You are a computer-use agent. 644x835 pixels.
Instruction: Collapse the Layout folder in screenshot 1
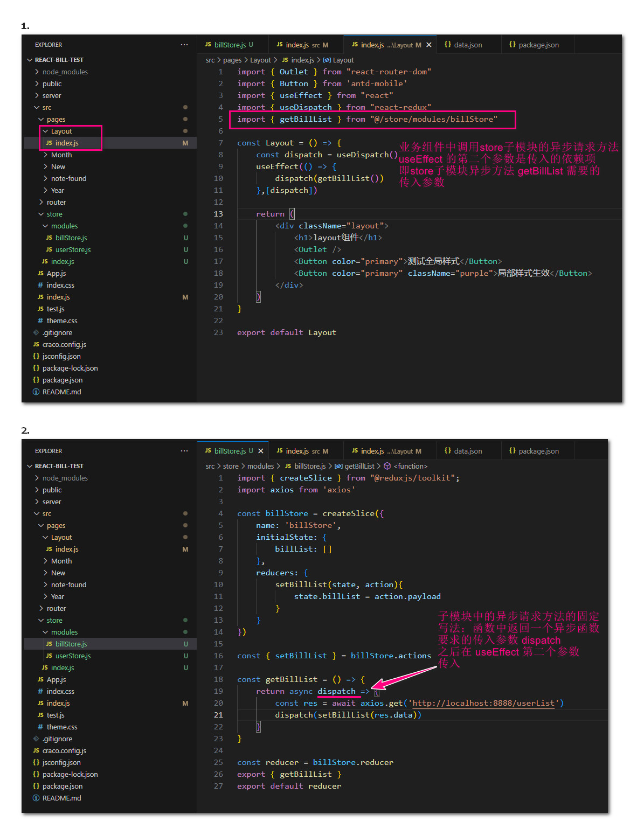tap(45, 131)
